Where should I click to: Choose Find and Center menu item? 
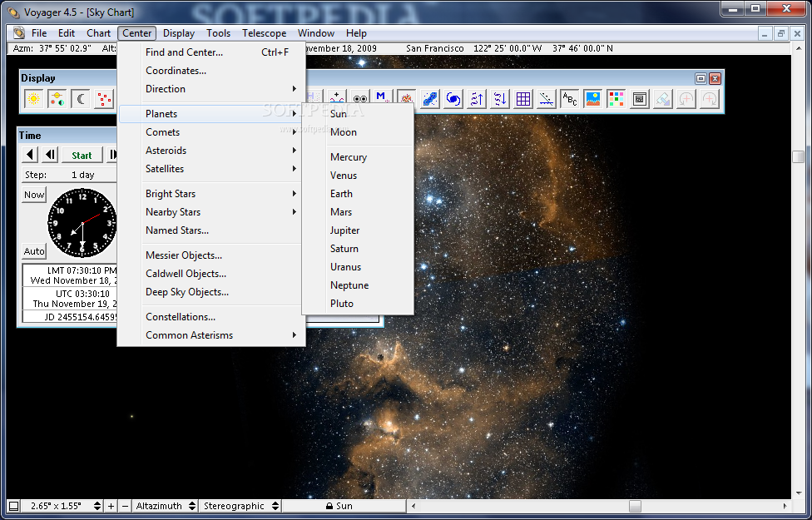tap(211, 52)
